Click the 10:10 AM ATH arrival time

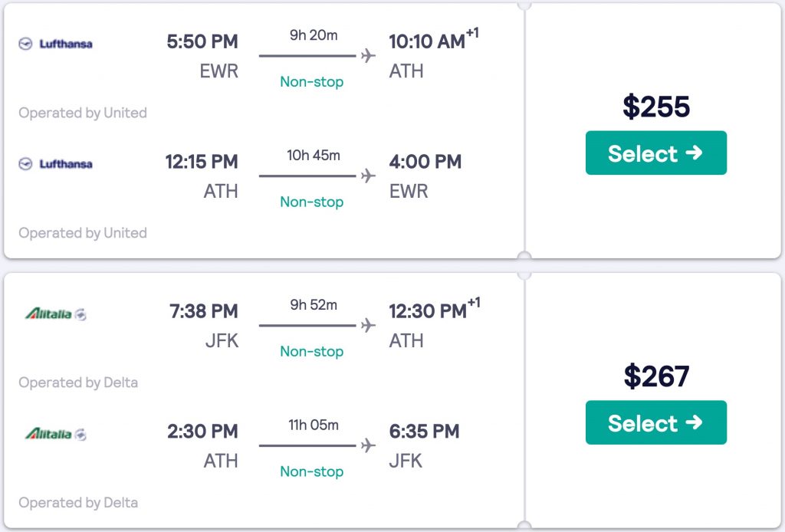tap(427, 41)
